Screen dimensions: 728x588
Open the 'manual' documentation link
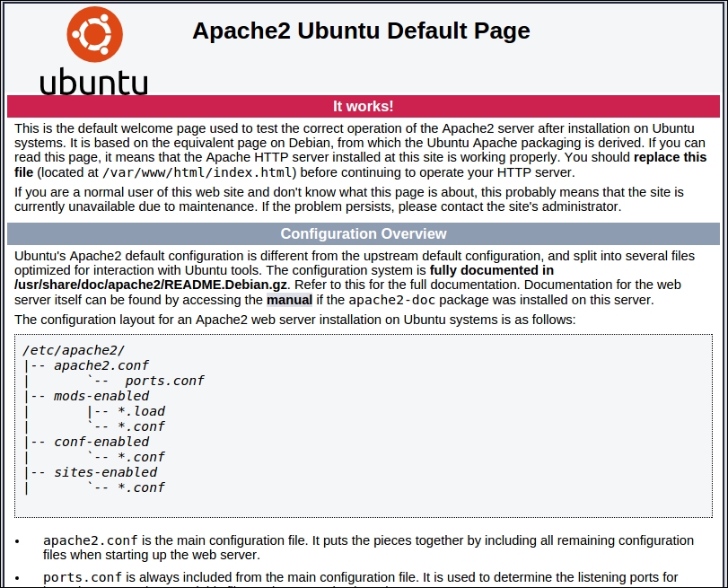tap(289, 300)
